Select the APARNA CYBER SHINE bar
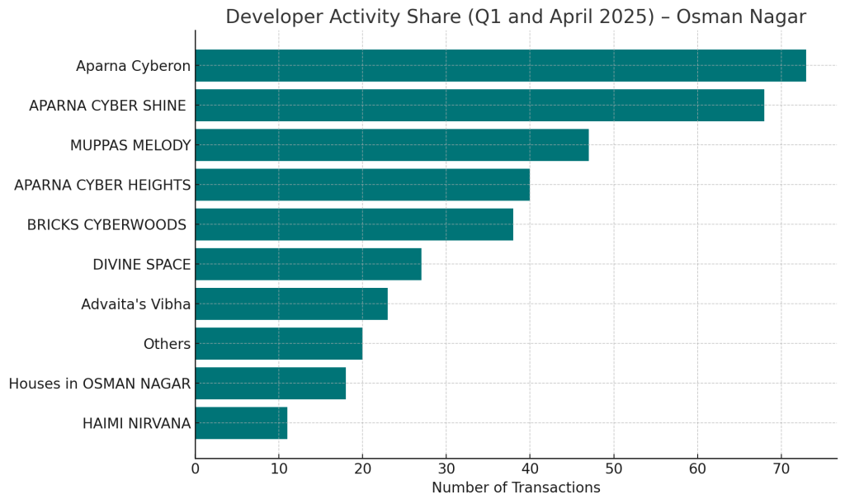 pos(479,106)
